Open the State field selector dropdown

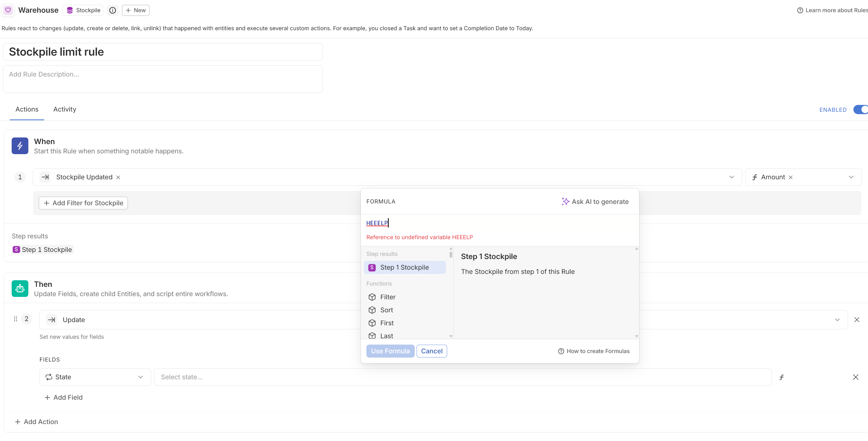(140, 377)
